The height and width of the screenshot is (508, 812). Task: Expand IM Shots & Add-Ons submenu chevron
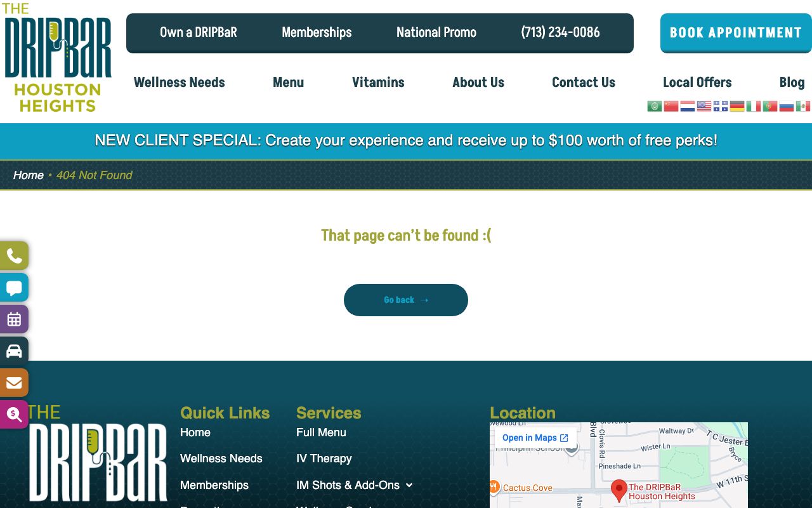[x=409, y=485]
